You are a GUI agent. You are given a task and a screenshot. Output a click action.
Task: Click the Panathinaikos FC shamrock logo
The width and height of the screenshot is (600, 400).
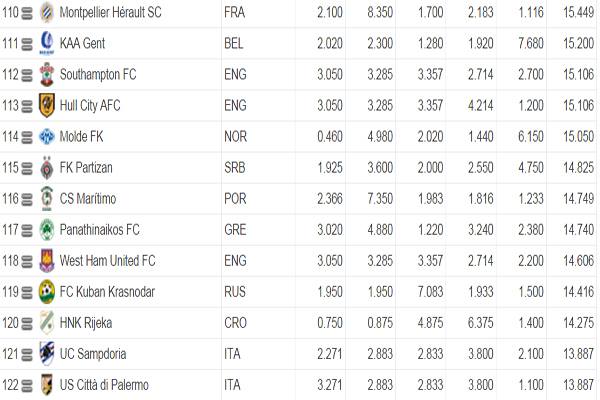(46, 230)
